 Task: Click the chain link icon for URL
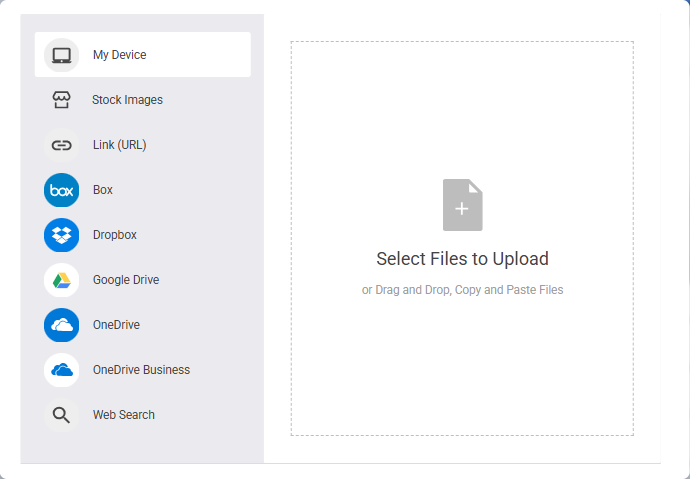click(x=62, y=145)
